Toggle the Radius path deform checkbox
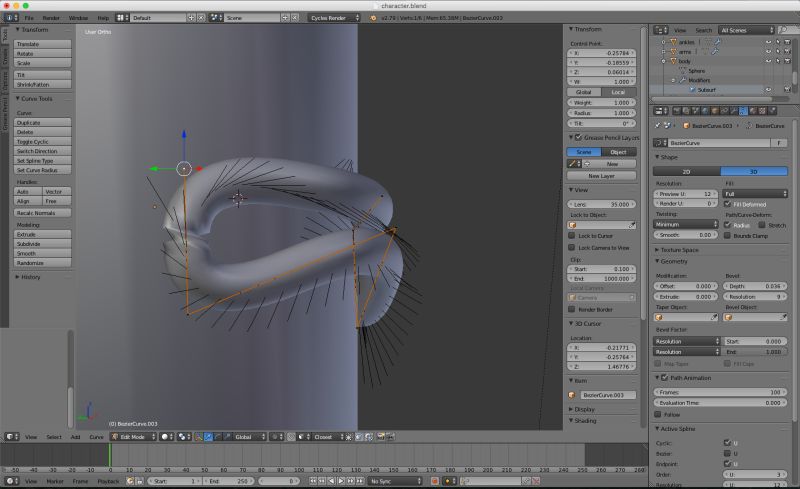The image size is (800, 489). point(728,225)
